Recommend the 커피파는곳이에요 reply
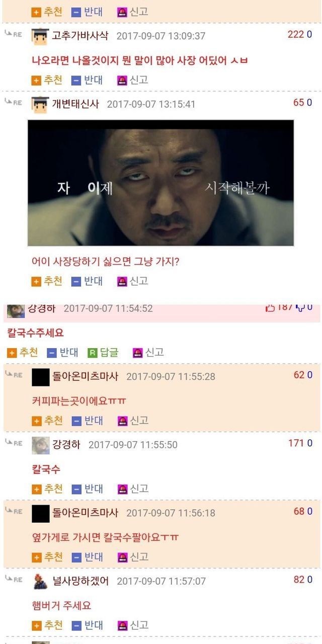 click(47, 421)
